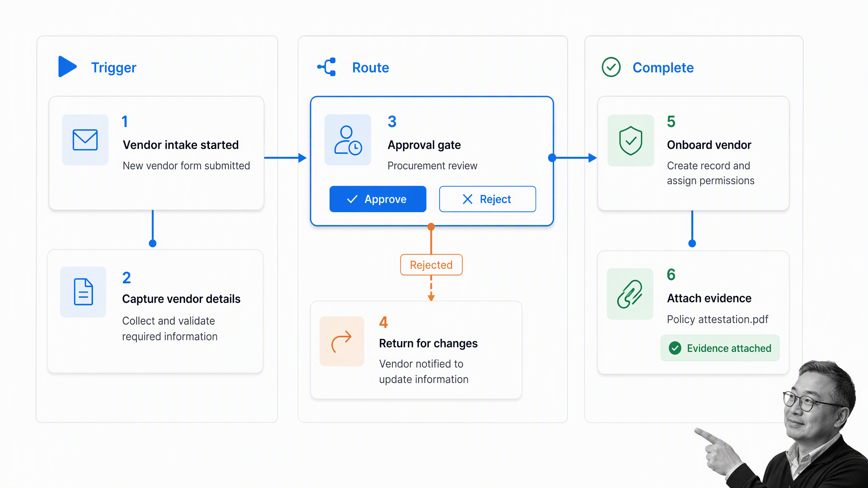
Task: Click the Procurement review subtitle
Action: [432, 166]
